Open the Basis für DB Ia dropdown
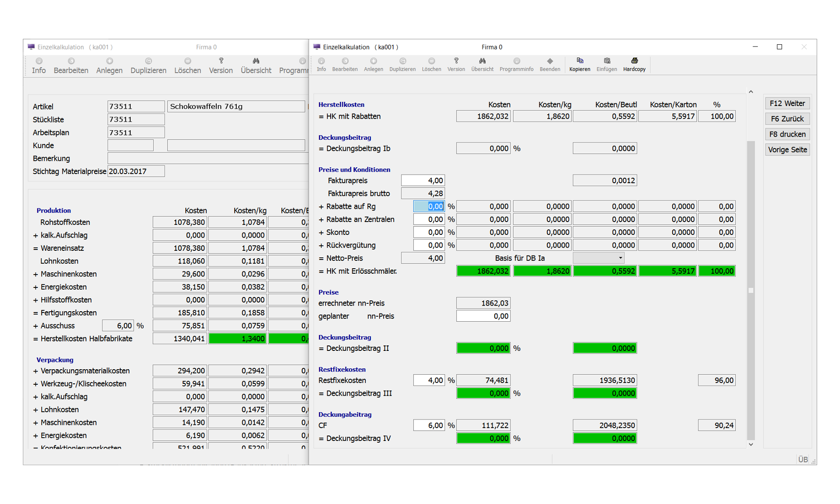Screen dimensions: 840x504 (x=599, y=258)
